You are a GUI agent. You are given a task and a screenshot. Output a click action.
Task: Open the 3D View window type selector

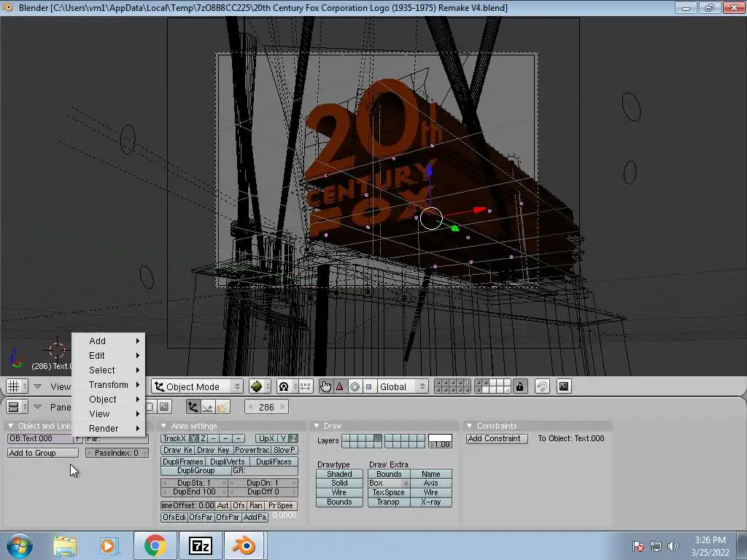[x=17, y=386]
